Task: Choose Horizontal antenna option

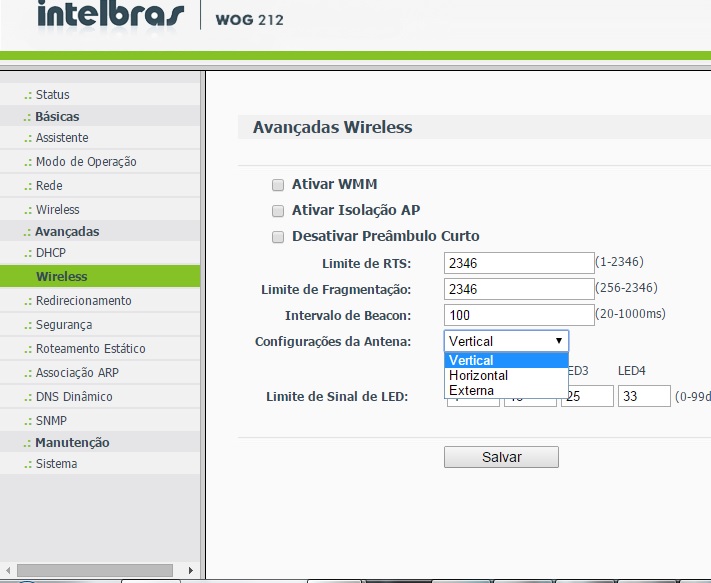Action: click(506, 375)
